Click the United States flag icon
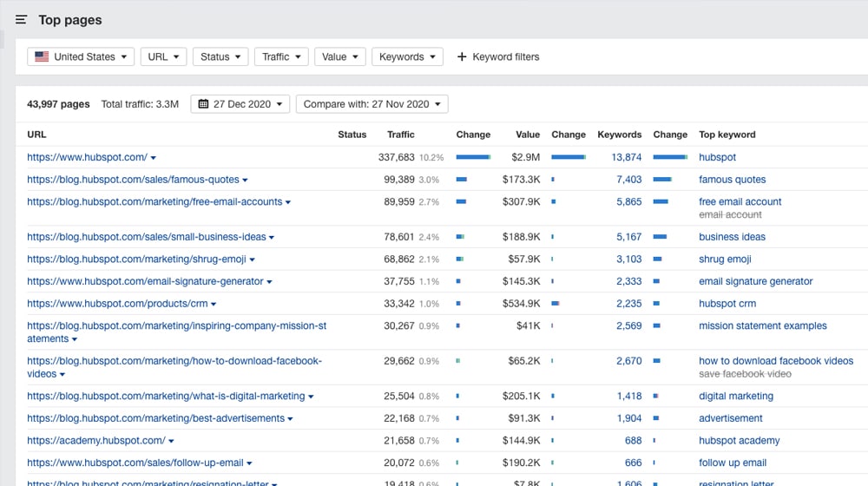This screenshot has height=486, width=868. pyautogui.click(x=41, y=57)
